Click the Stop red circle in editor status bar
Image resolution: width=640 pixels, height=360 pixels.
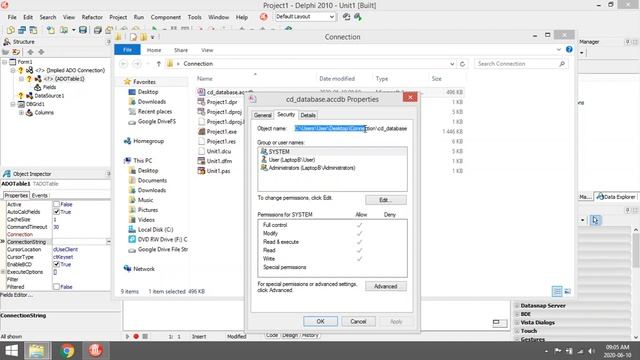[x=136, y=336]
